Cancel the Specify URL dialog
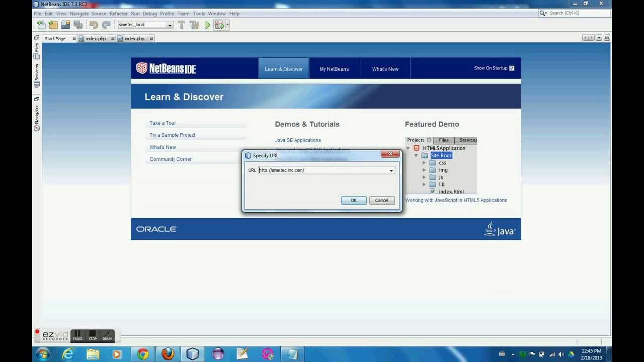644x362 pixels. (382, 201)
